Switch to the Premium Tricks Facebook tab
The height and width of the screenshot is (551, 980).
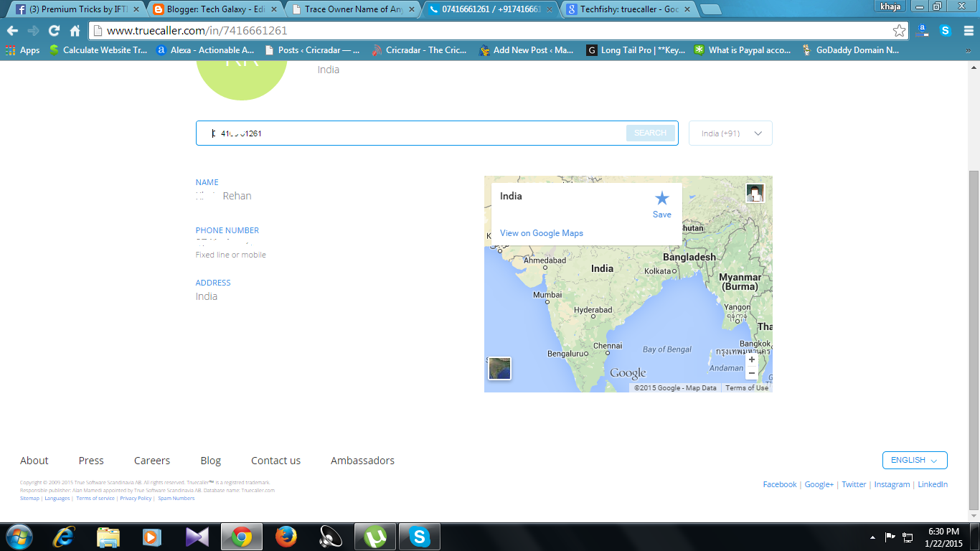(x=77, y=9)
